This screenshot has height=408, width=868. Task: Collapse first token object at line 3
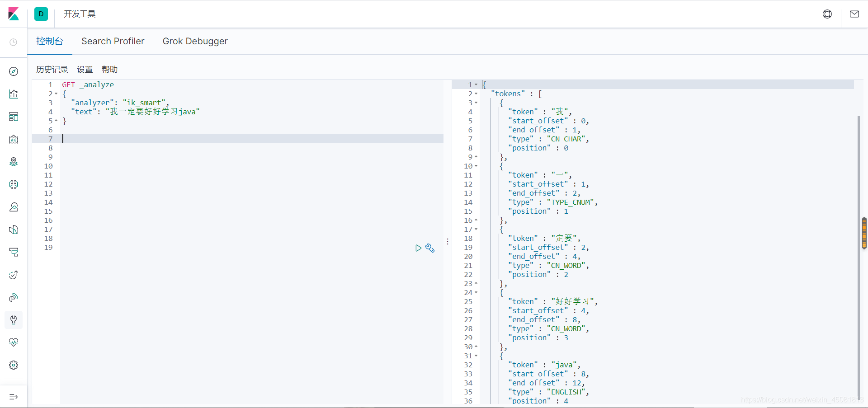pos(476,103)
